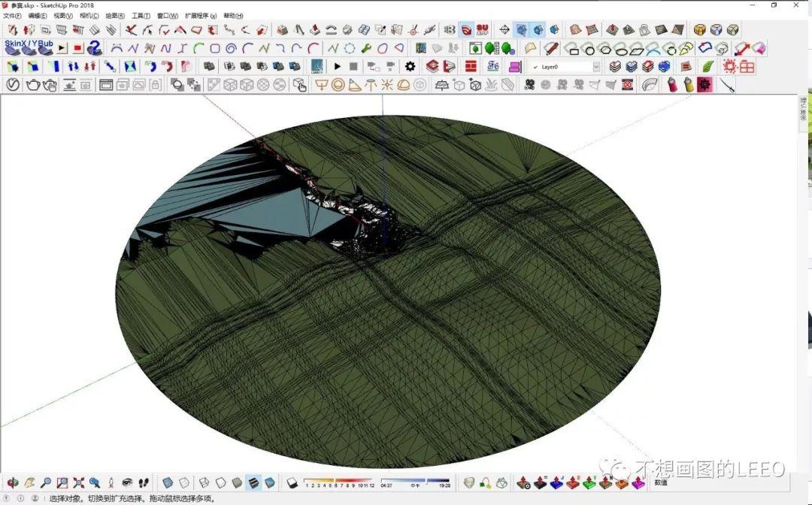Open the 视图(V) menu
This screenshot has width=812, height=505.
(x=63, y=16)
